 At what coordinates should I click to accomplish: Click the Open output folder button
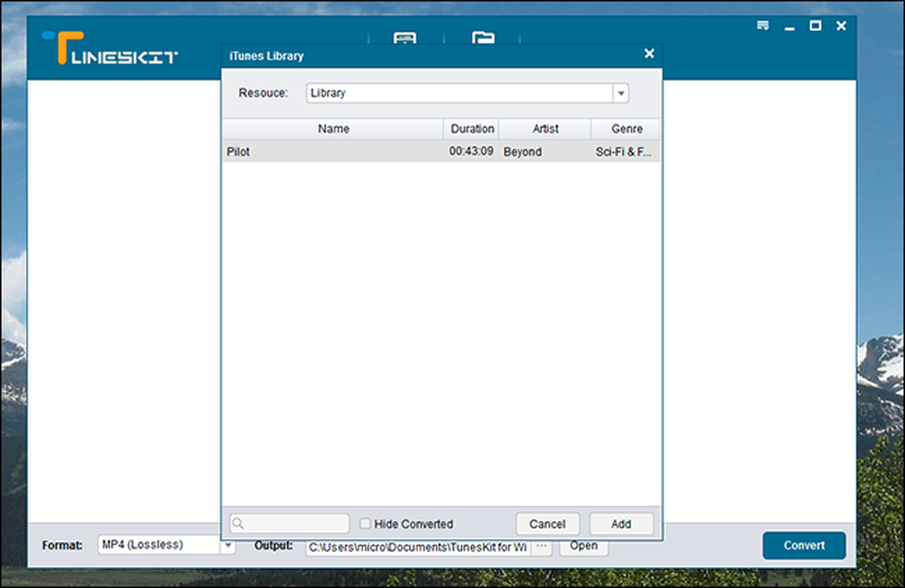click(x=584, y=546)
